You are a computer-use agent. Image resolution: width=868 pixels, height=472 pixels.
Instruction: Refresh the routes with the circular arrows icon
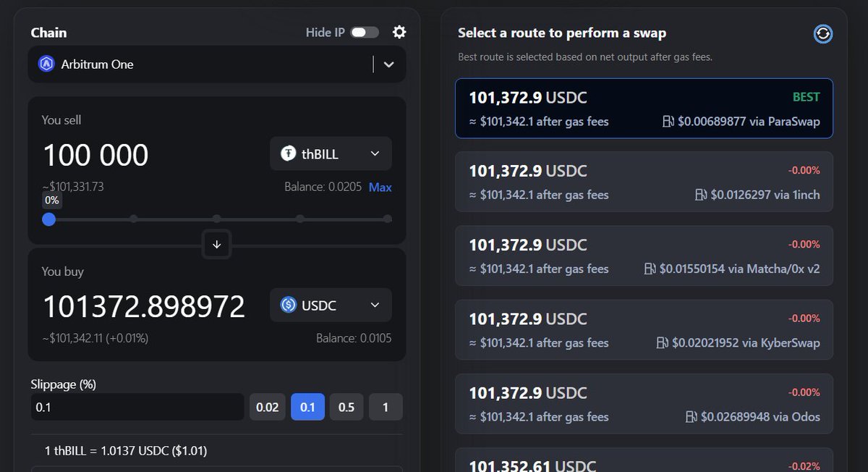tap(823, 33)
